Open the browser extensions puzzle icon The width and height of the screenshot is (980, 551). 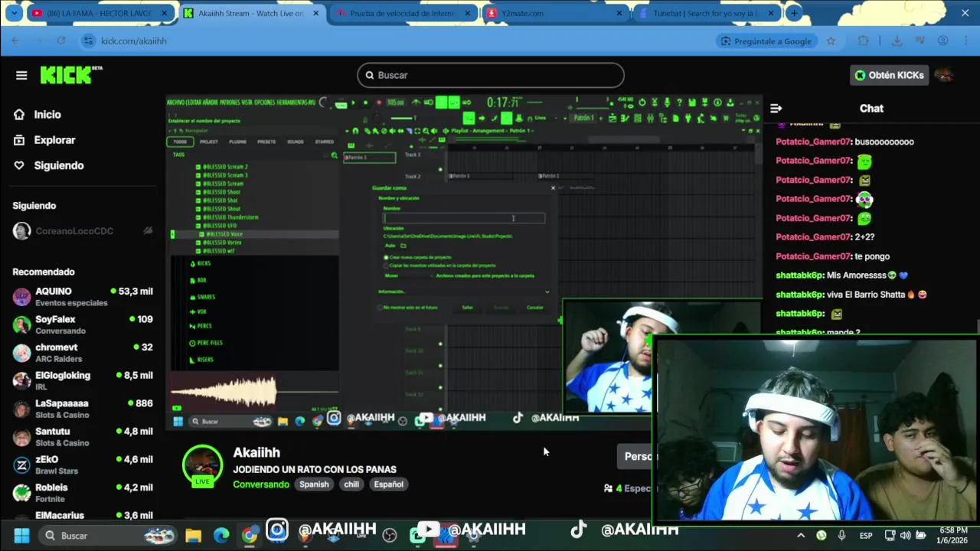[863, 41]
